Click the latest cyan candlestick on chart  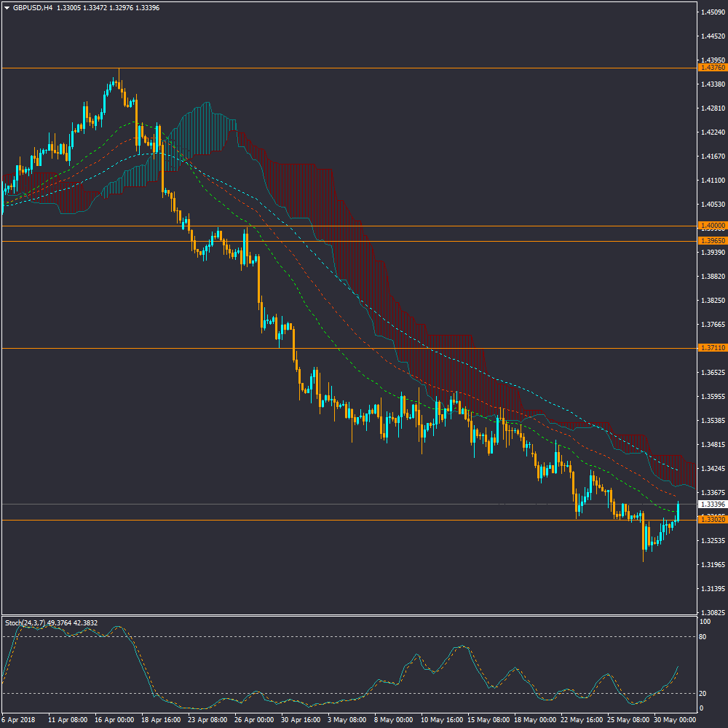point(678,511)
